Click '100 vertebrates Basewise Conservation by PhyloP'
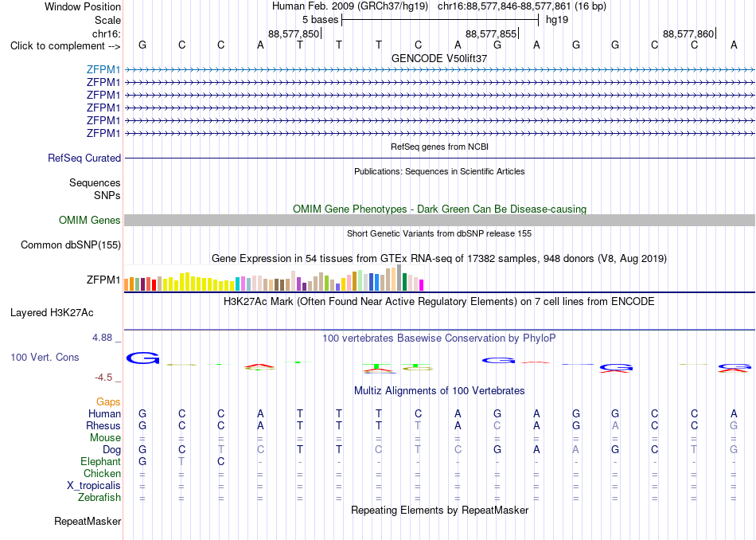Viewport: 756px width, 540px height. (x=439, y=338)
